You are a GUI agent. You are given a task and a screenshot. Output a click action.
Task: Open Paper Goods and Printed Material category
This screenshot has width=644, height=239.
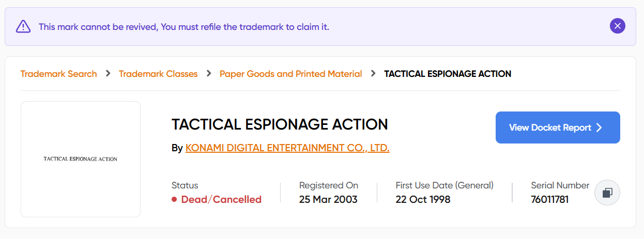(291, 74)
